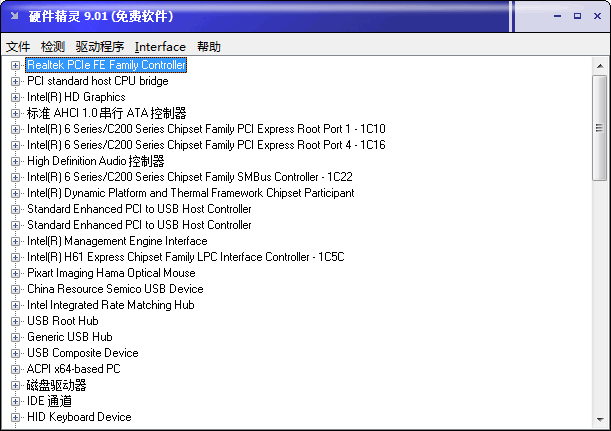This screenshot has width=611, height=431.
Task: Select China Resource Semico USB Device
Action: (x=115, y=289)
